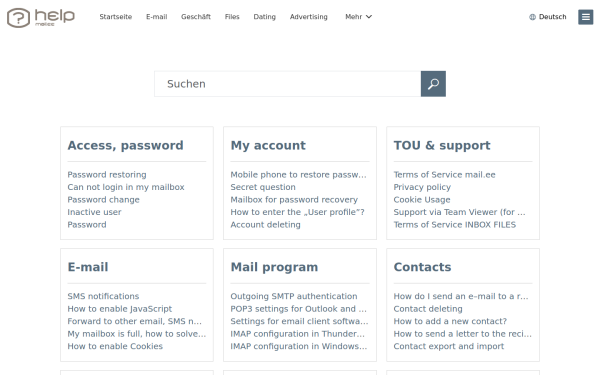Go to Startseite in the navigation
The image size is (600, 375).
(116, 17)
